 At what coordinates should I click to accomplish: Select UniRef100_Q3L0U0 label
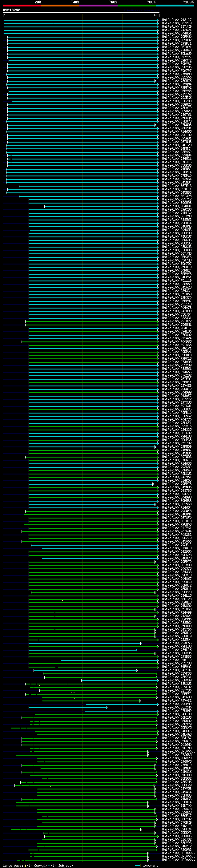[177, 250]
